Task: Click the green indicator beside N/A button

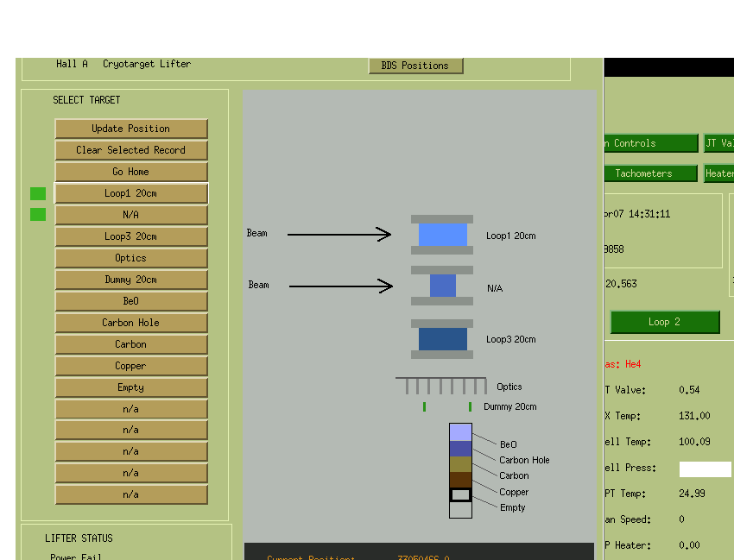Action: [38, 214]
